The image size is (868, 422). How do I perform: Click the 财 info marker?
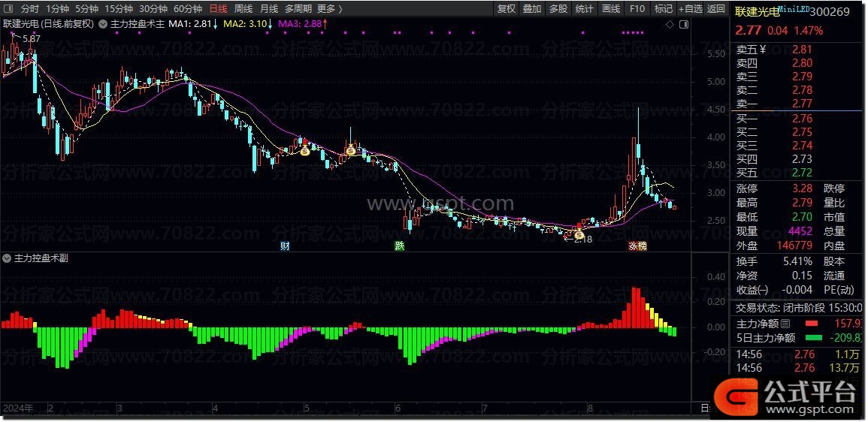pos(285,246)
